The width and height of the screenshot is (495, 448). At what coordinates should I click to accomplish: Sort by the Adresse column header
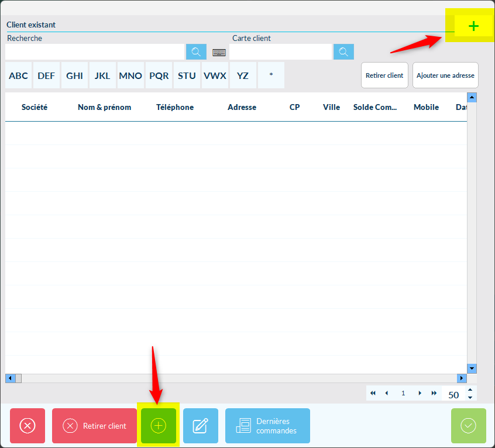click(x=242, y=107)
